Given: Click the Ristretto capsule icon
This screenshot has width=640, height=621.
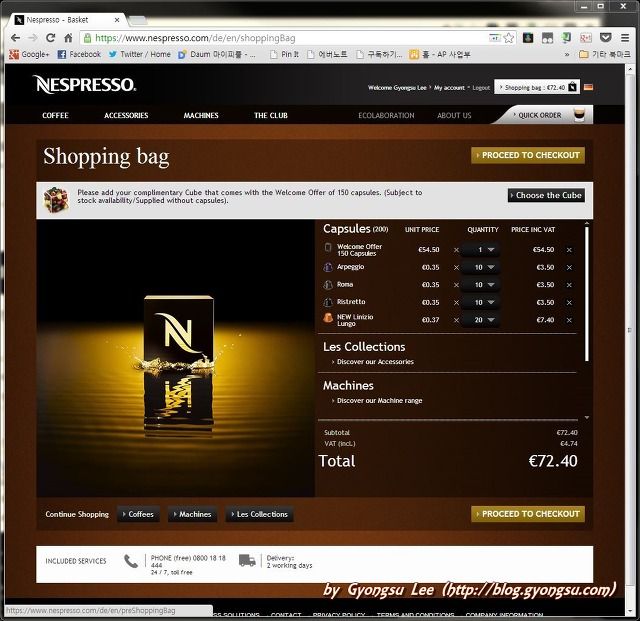Looking at the screenshot, I should point(328,302).
